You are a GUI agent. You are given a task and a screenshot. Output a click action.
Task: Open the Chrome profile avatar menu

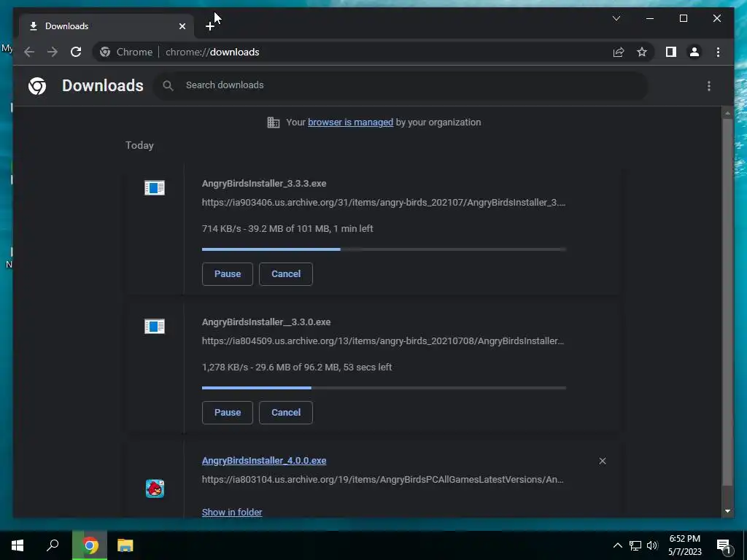[x=694, y=52]
